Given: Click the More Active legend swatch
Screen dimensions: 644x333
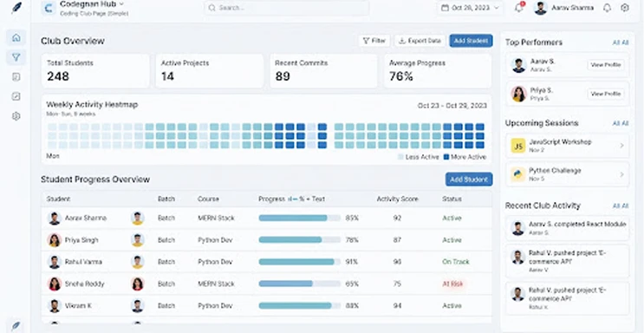Looking at the screenshot, I should point(446,157).
